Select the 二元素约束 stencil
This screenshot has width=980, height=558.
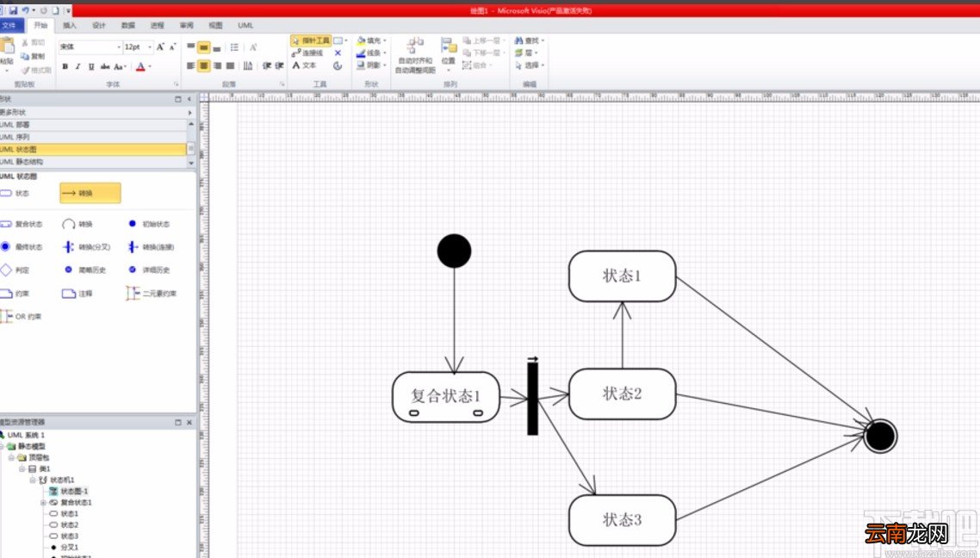point(152,293)
